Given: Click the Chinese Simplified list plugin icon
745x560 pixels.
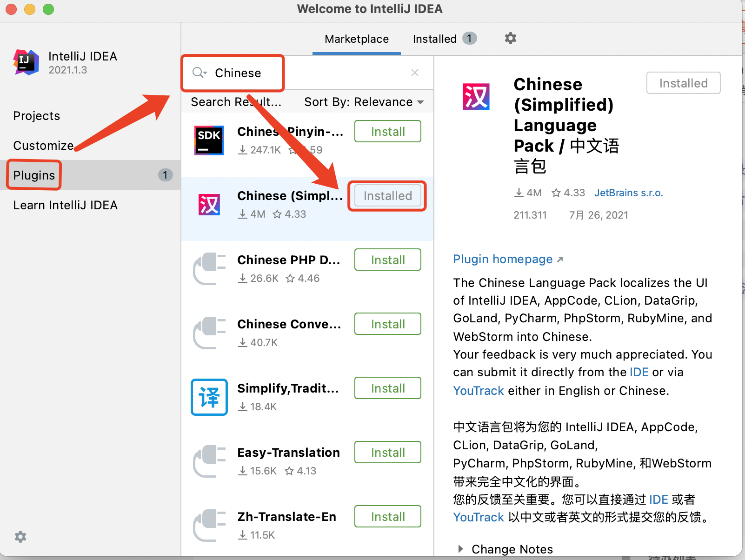Looking at the screenshot, I should tap(209, 204).
